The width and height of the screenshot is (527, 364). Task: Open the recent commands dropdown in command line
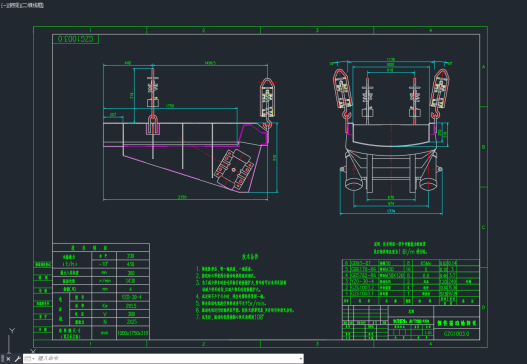[29, 359]
